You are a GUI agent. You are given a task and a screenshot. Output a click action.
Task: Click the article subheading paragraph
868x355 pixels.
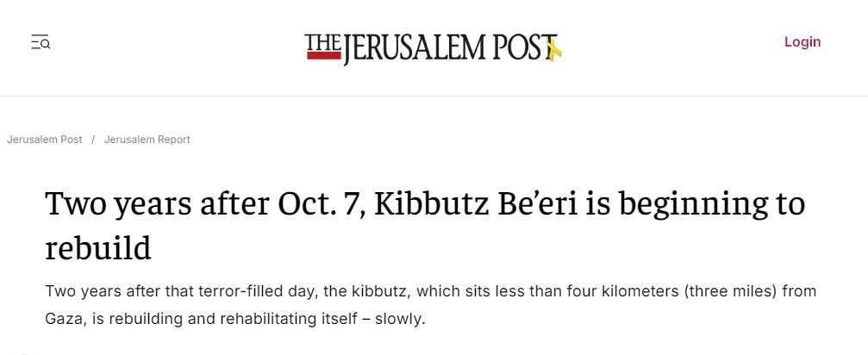coord(430,305)
